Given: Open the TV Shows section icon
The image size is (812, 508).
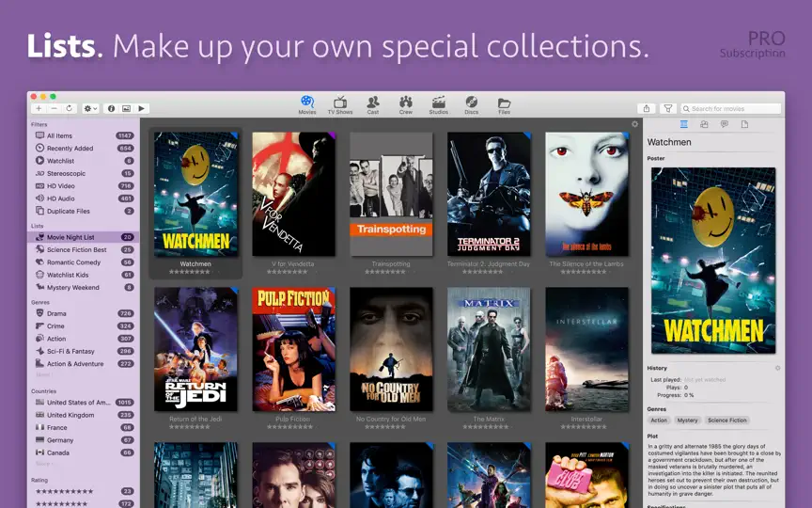Looking at the screenshot, I should [339, 104].
